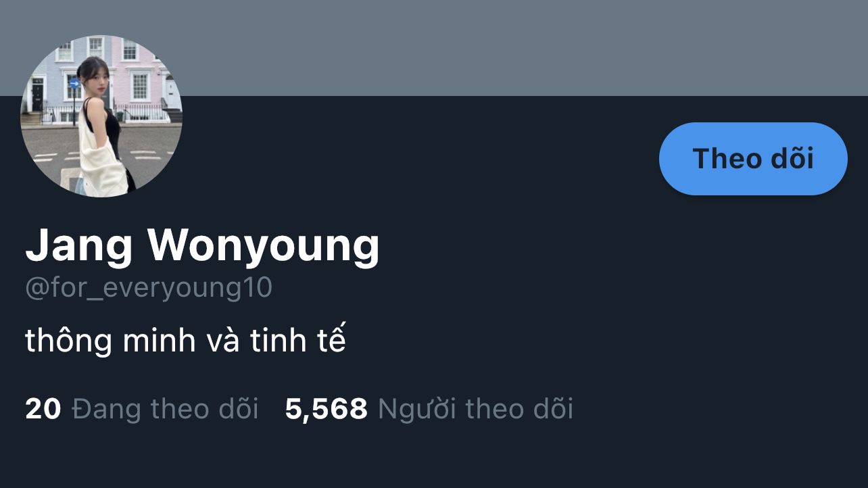Click the word Jang in the name
The image size is (868, 488).
79,247
